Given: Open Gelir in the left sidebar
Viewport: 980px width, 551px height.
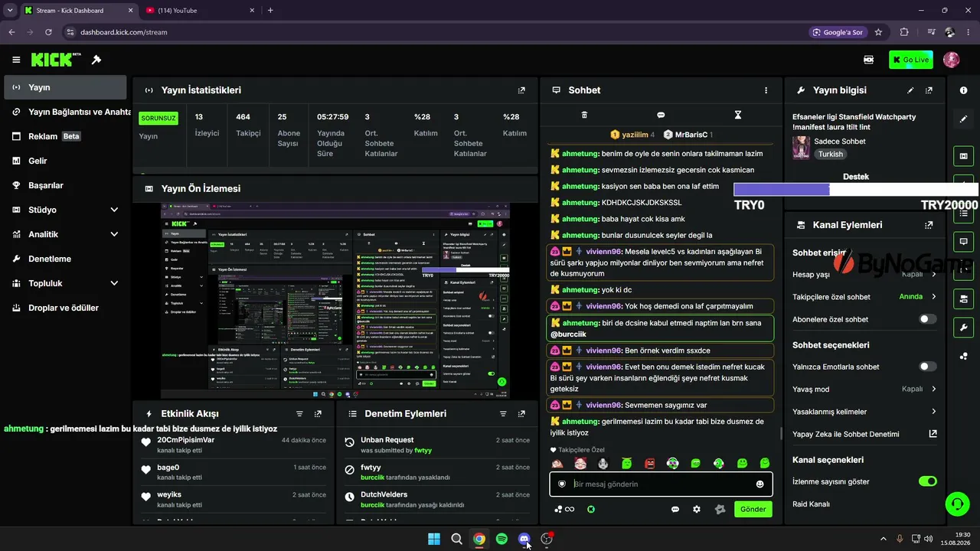Looking at the screenshot, I should coord(65,161).
